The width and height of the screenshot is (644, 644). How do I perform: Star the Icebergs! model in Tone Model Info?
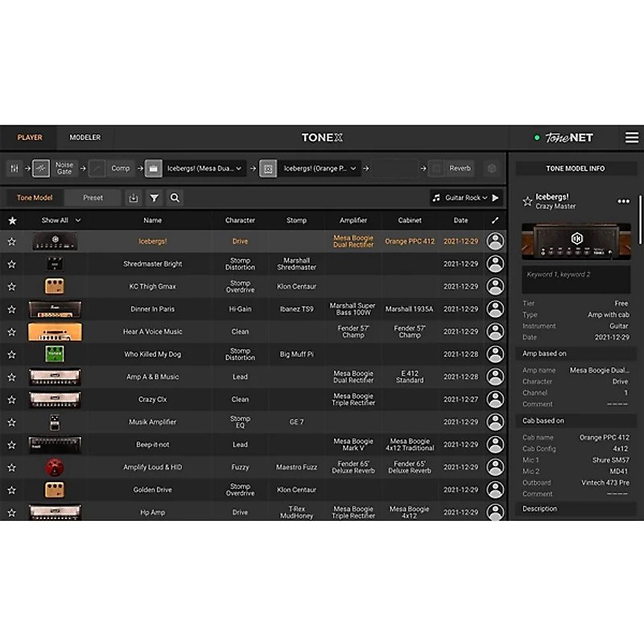(527, 201)
